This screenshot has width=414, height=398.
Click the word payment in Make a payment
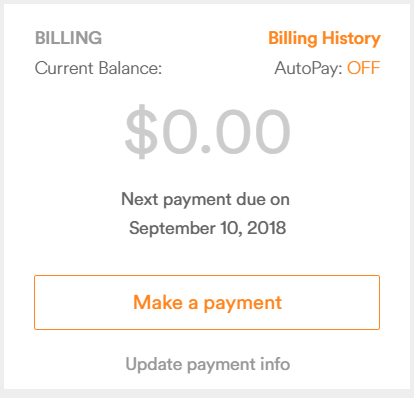tap(243, 304)
